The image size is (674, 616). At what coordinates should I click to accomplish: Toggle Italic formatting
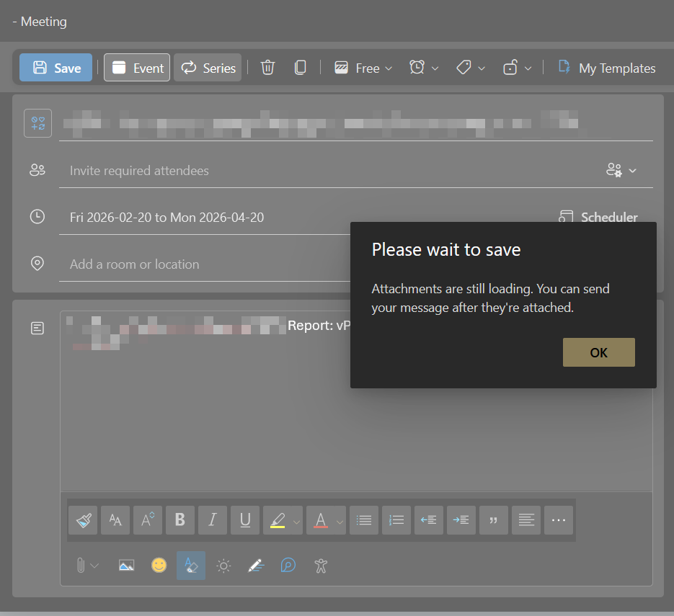pos(213,519)
